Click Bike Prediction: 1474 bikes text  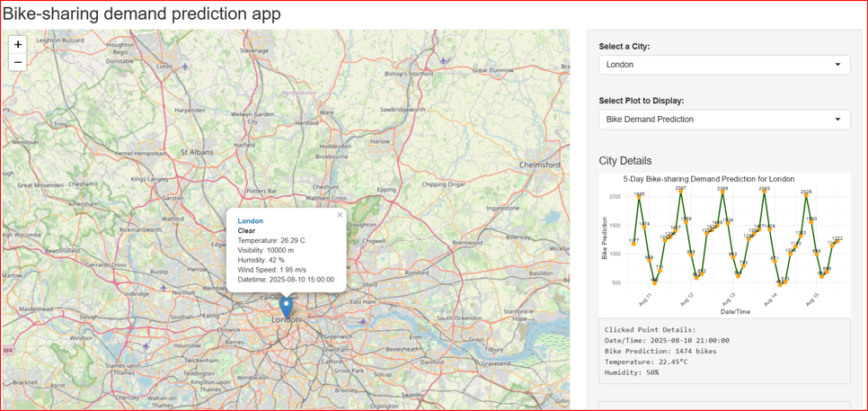coord(660,351)
